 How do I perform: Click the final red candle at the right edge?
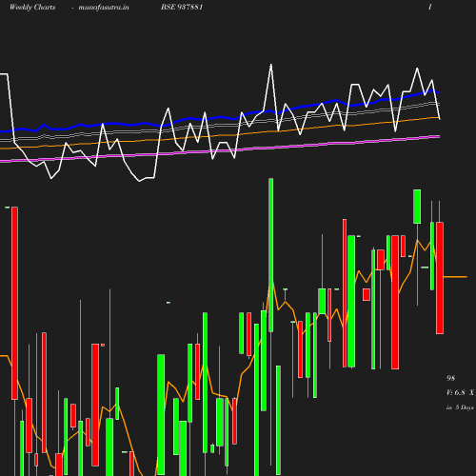click(x=440, y=278)
